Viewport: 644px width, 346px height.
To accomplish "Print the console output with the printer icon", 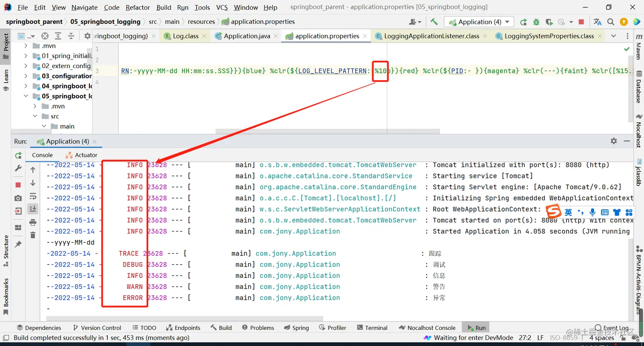I will 33,222.
